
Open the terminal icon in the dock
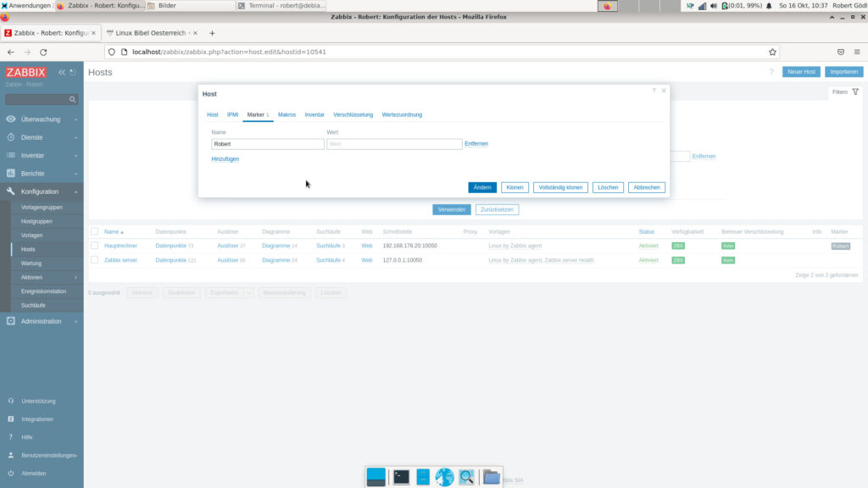pyautogui.click(x=401, y=477)
